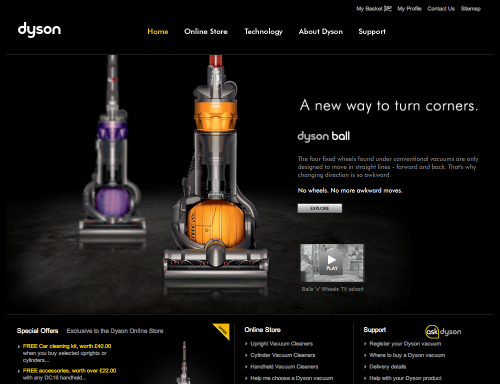This screenshot has height=384, width=500.
Task: Open Contact Us link
Action: point(441,9)
